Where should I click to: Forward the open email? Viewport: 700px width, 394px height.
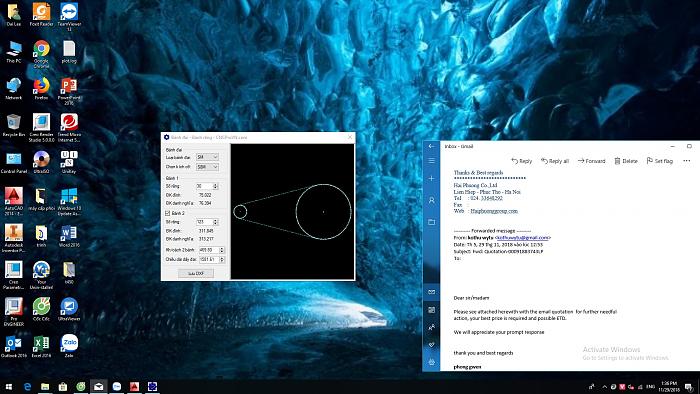592,161
